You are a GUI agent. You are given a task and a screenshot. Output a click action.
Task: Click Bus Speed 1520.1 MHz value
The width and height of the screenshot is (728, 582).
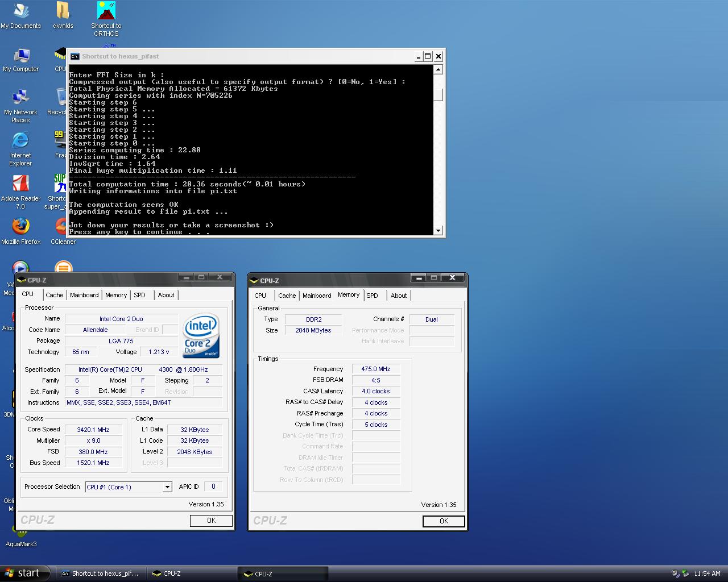(93, 463)
